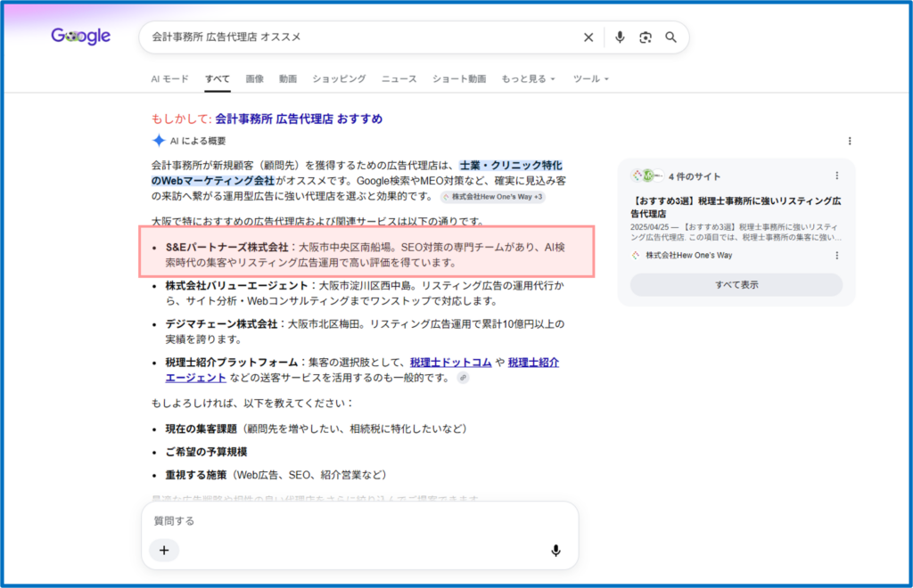The width and height of the screenshot is (913, 588).
Task: Click the 株式会社Hew One's Way source name in card
Action: [x=689, y=256]
